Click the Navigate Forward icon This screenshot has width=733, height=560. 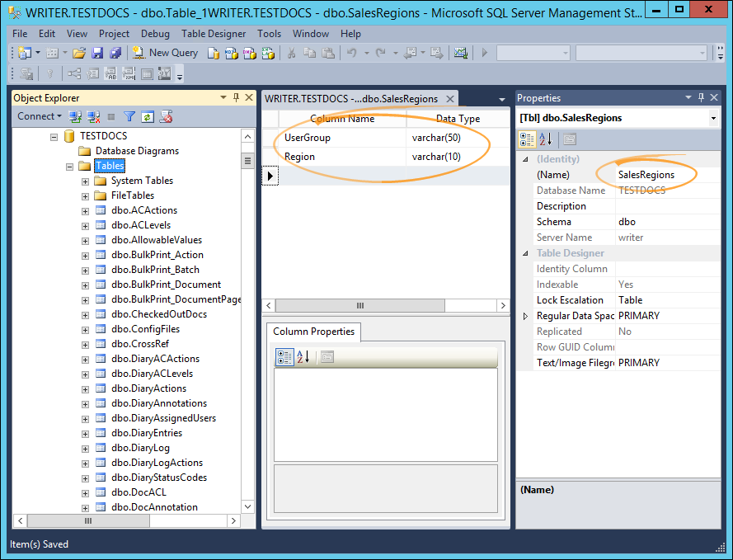tap(437, 54)
